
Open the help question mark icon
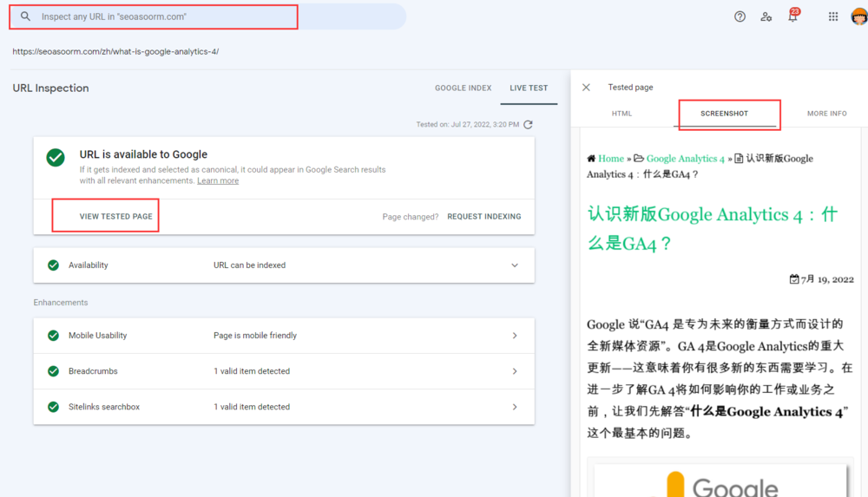click(x=740, y=16)
